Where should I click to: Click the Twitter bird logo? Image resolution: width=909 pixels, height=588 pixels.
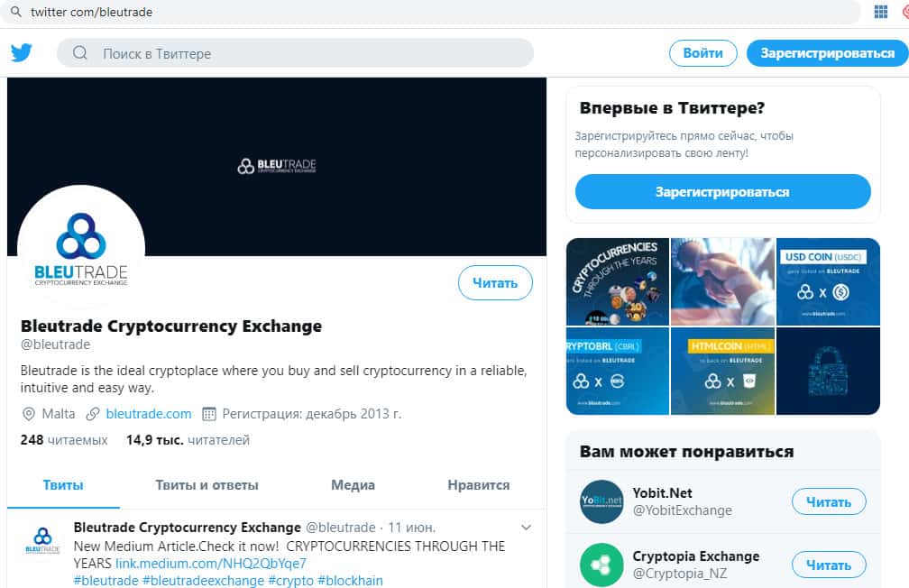(x=22, y=52)
